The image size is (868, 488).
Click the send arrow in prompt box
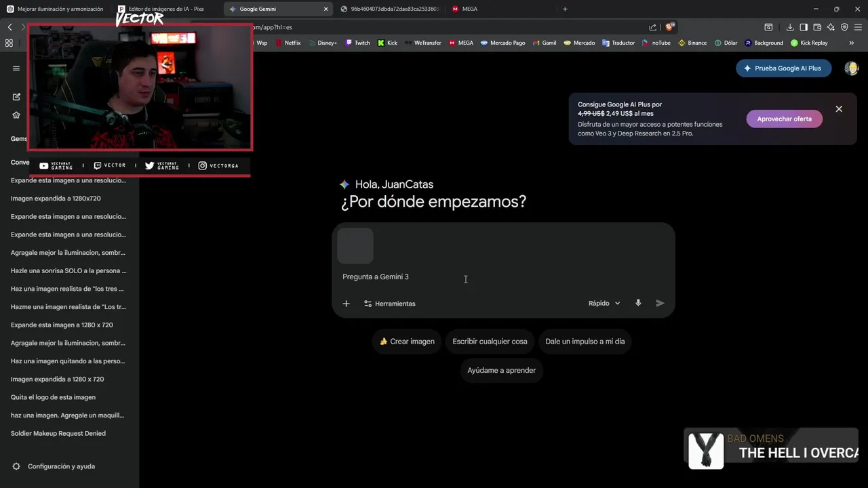[x=660, y=303]
